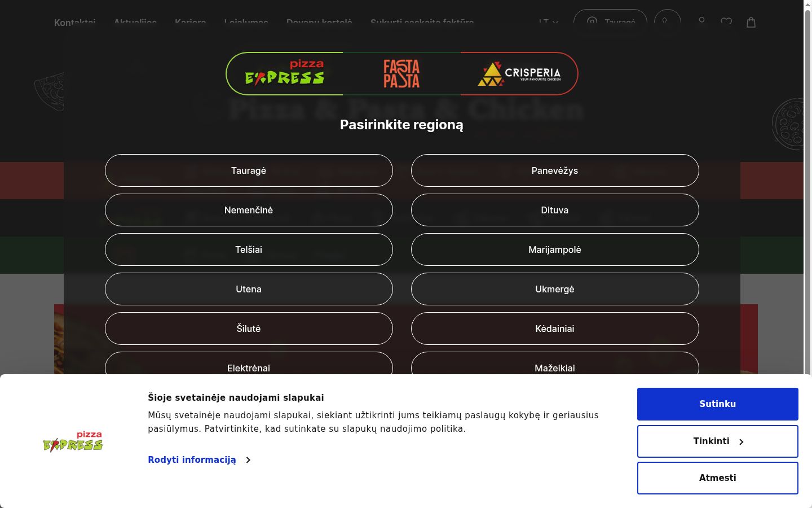Viewport: 812px width, 508px height.
Task: Accept cookies with Sutinku
Action: point(718,404)
